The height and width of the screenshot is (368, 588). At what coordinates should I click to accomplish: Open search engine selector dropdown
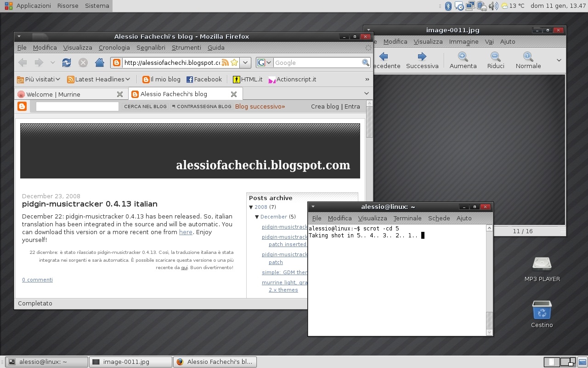265,63
